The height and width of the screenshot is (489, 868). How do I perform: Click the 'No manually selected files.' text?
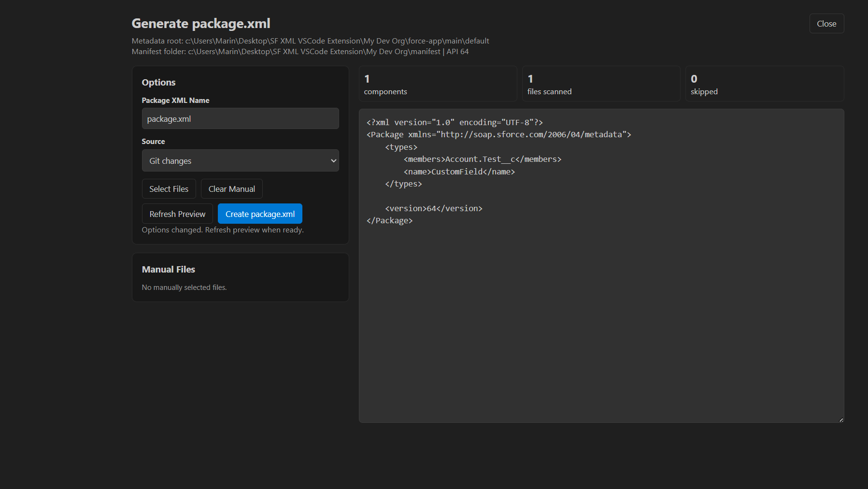pos(184,288)
